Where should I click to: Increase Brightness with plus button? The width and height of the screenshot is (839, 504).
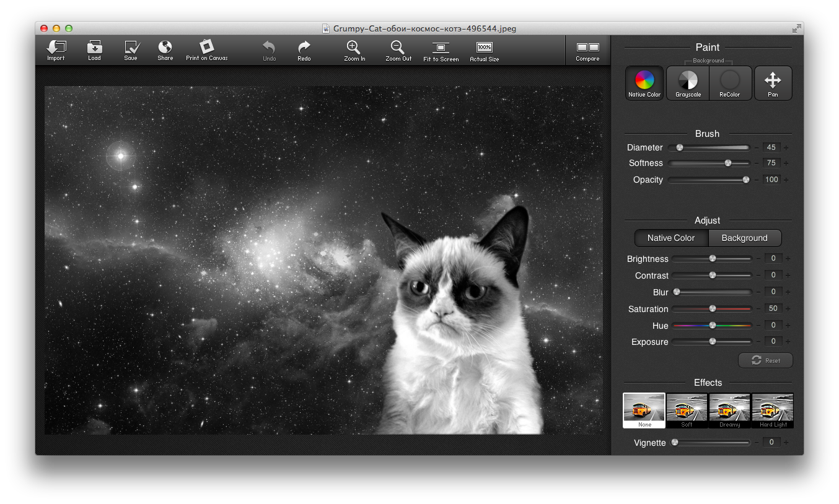click(788, 259)
